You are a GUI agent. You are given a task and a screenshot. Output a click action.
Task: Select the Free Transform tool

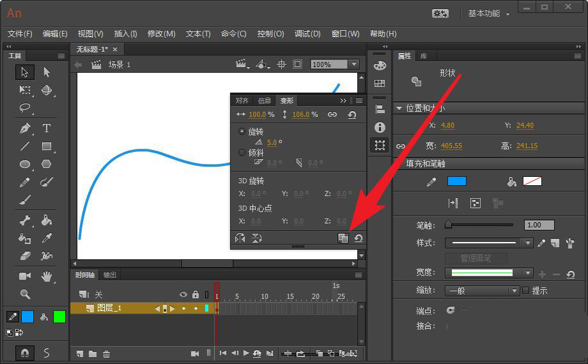pos(25,90)
